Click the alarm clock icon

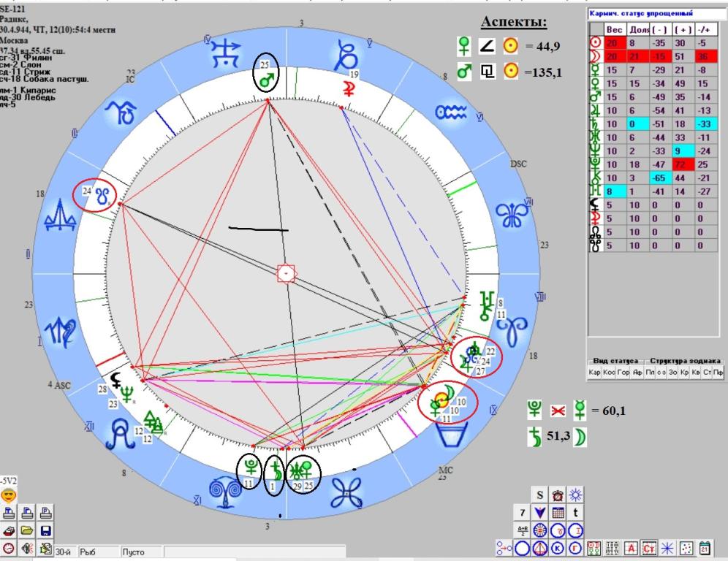558,495
